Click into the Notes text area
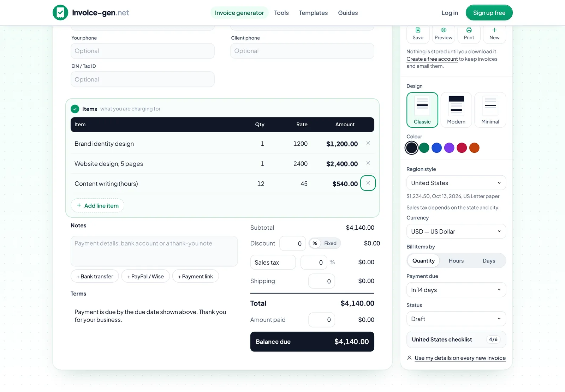The height and width of the screenshot is (392, 565). point(154,251)
